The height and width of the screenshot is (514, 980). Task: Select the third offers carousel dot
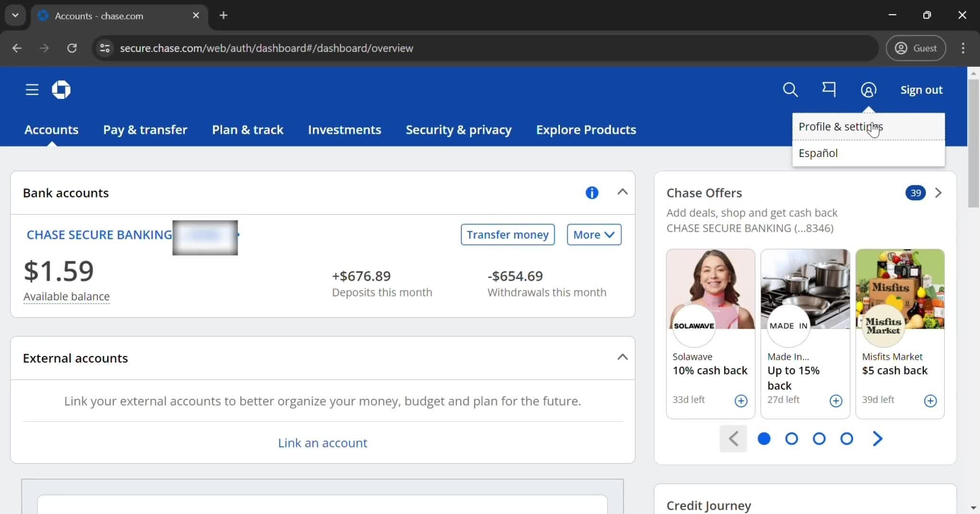819,438
